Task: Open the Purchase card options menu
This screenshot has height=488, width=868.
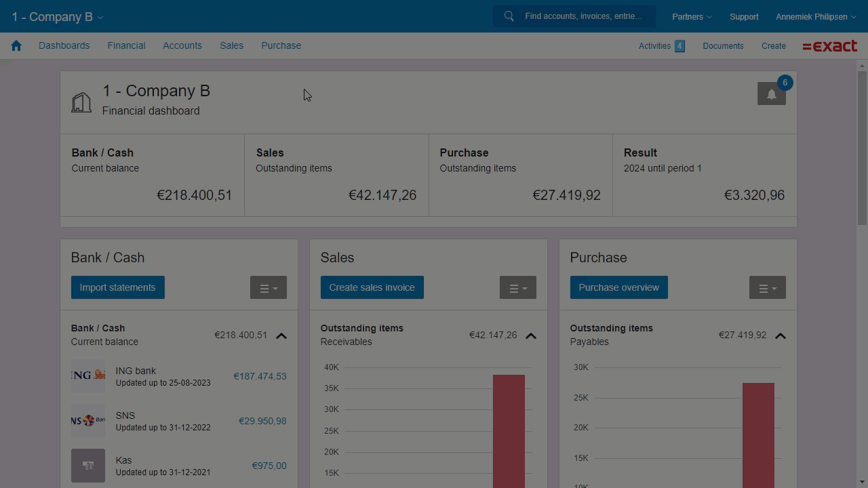Action: 767,287
